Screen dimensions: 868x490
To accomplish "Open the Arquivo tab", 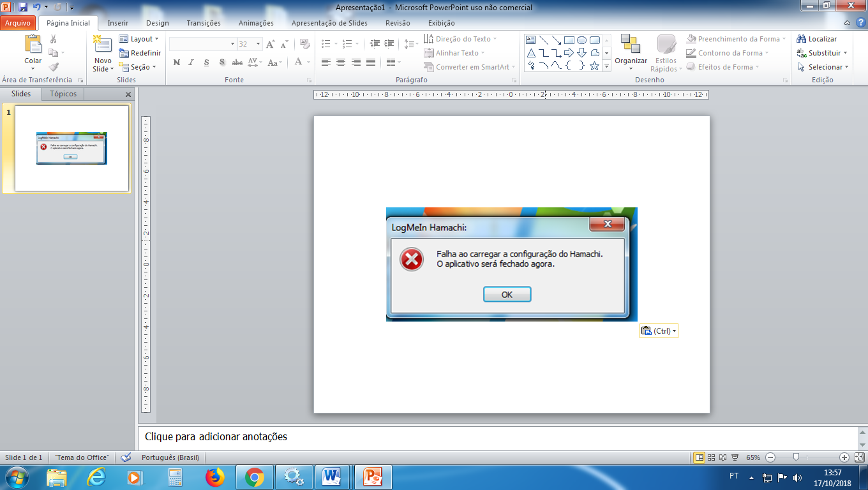I will [19, 23].
